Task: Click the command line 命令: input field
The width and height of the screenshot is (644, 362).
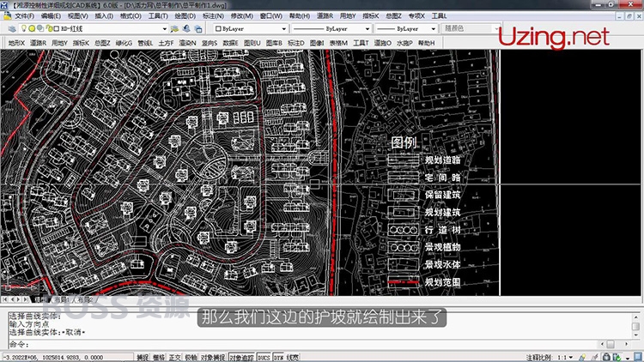Action: point(304,344)
